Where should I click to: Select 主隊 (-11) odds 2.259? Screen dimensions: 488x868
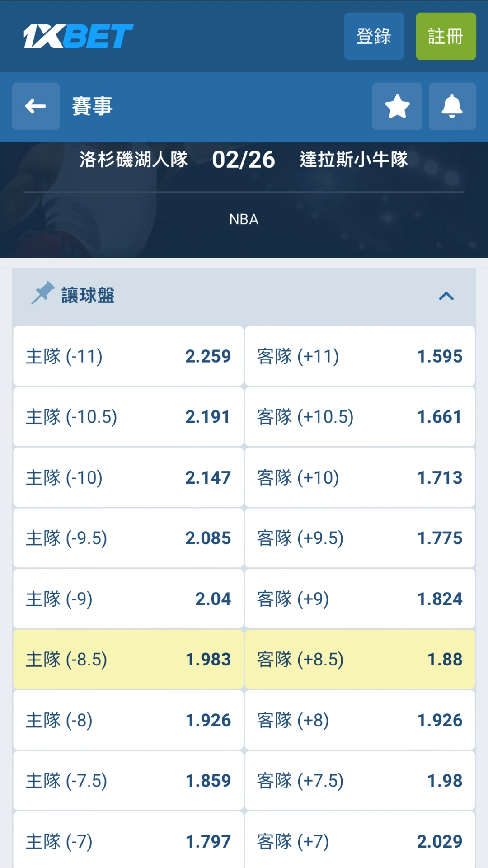128,356
